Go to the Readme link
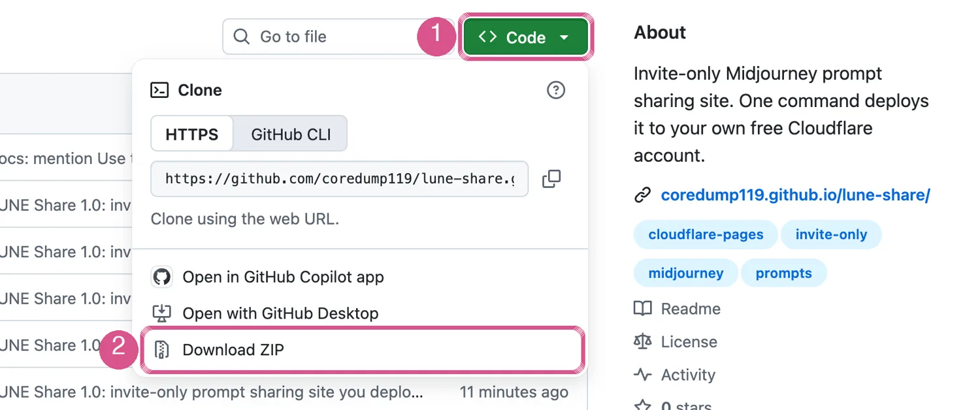The width and height of the screenshot is (980, 410). pyautogui.click(x=691, y=309)
